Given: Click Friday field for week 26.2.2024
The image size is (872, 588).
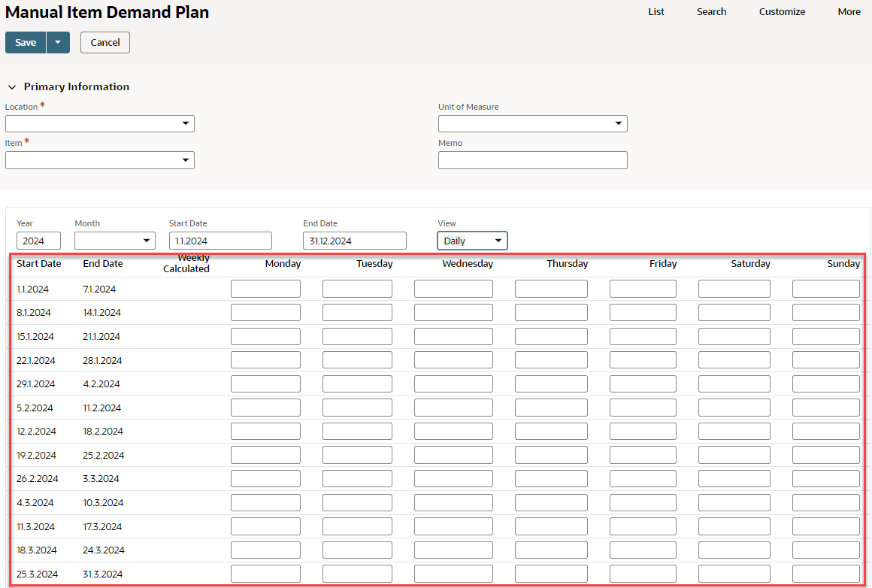Looking at the screenshot, I should tap(643, 479).
